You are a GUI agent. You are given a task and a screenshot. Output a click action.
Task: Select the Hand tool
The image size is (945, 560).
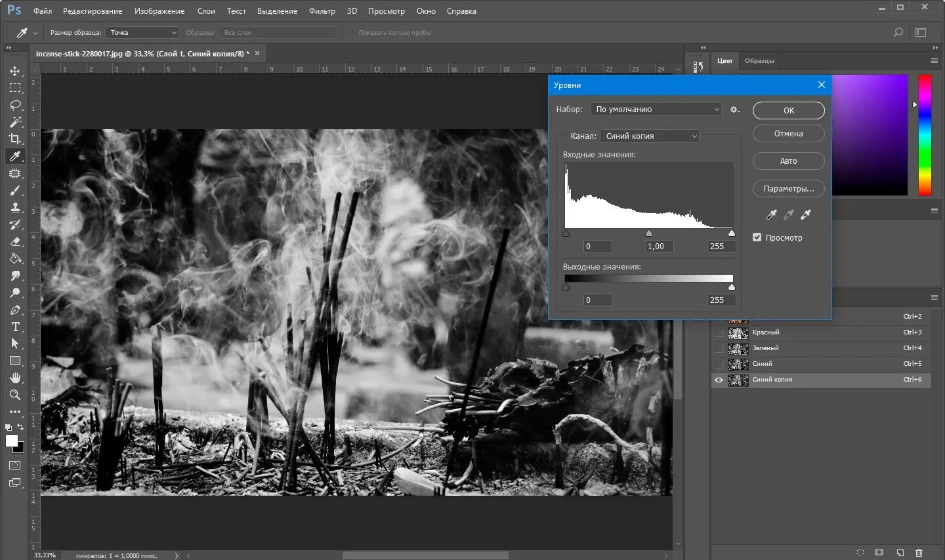pyautogui.click(x=15, y=378)
